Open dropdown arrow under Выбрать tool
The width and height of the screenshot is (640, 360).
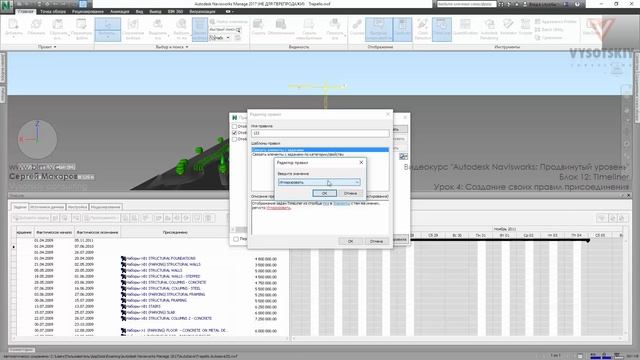pyautogui.click(x=108, y=37)
